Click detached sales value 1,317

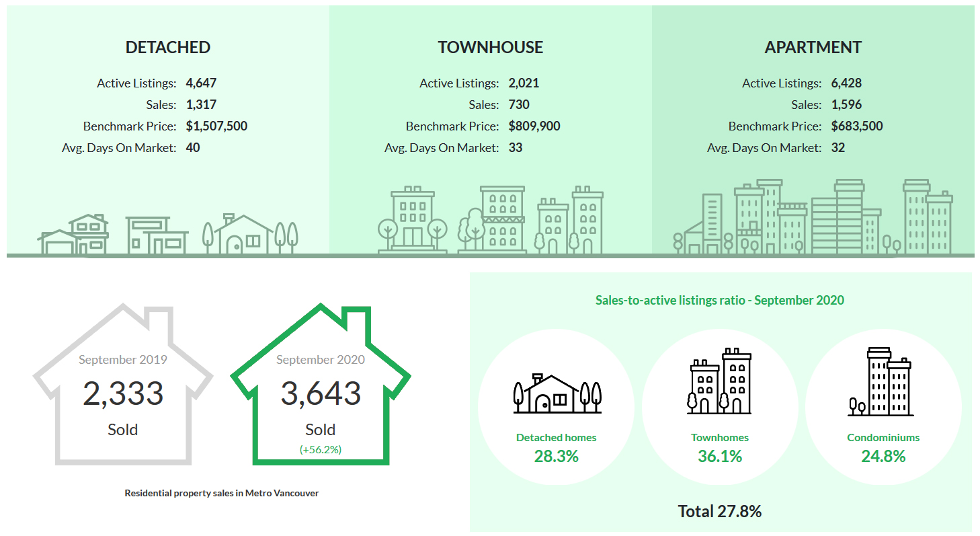[201, 105]
